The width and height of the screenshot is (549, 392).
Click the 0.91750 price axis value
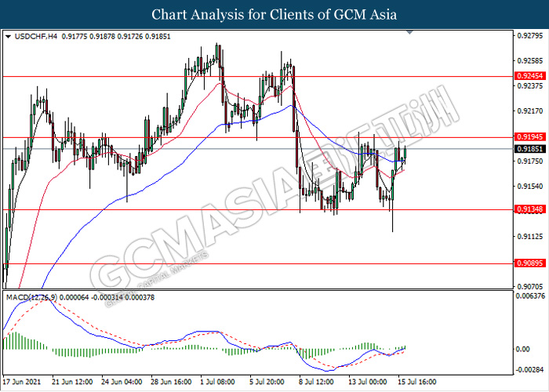pos(530,161)
